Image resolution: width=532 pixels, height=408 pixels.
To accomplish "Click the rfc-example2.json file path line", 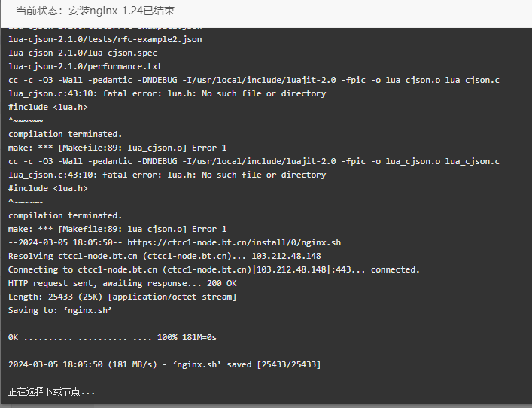I will click(105, 39).
